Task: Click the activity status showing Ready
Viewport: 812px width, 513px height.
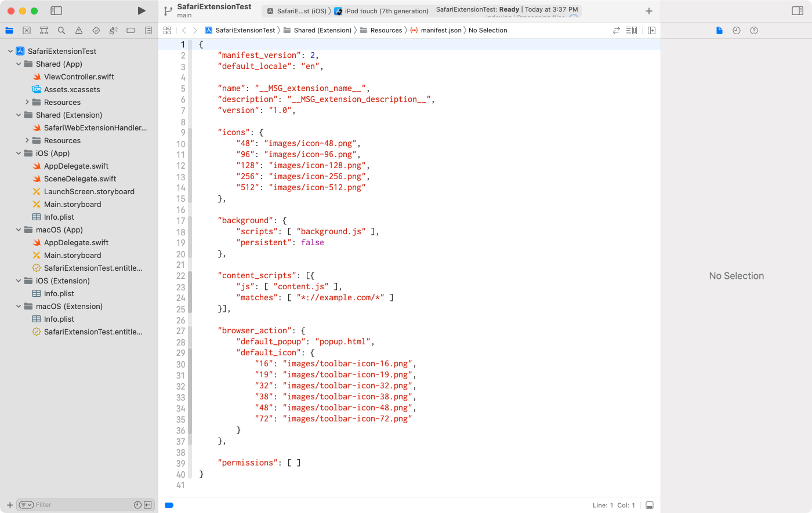Action: [507, 10]
